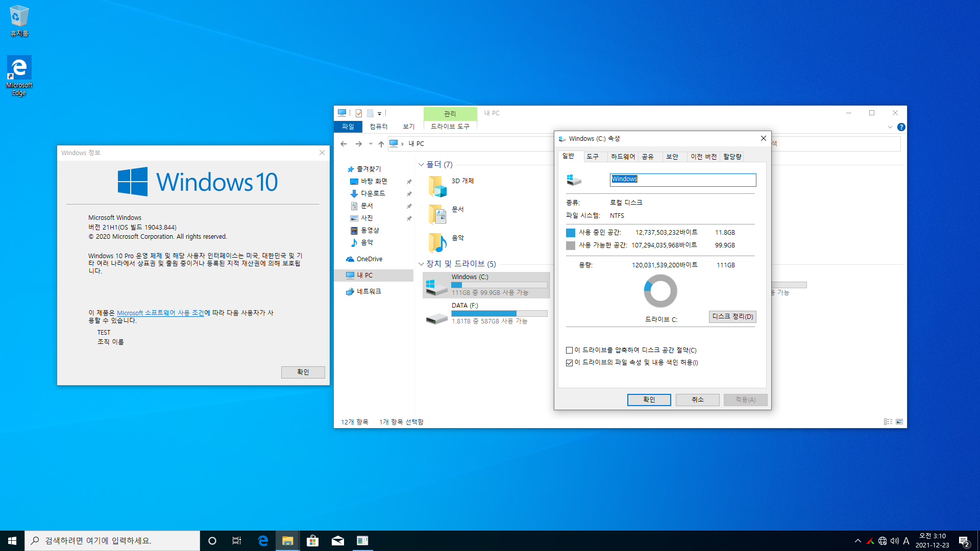980x551 pixels.
Task: Open the 보기 ribbon tab
Action: (409, 127)
